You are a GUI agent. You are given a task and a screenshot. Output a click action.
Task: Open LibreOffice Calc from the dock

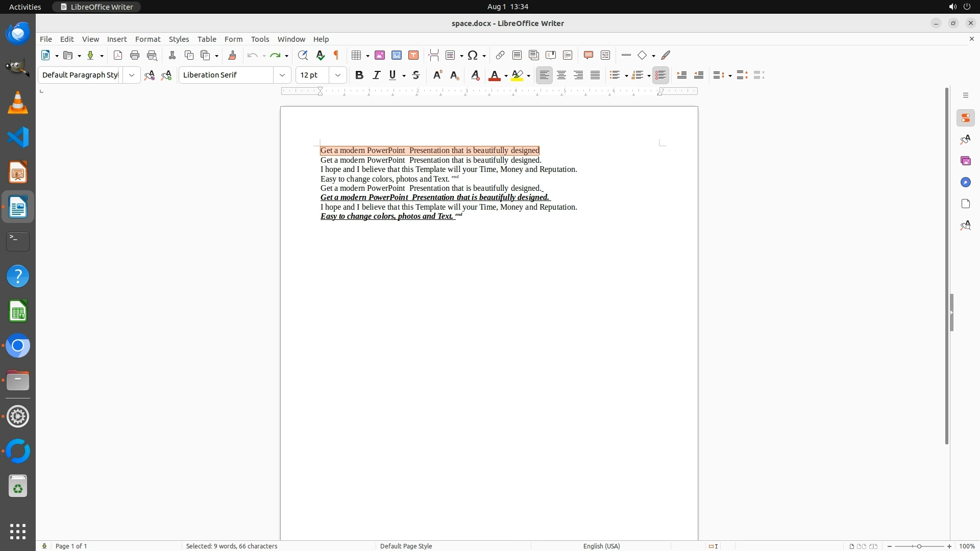pyautogui.click(x=18, y=311)
